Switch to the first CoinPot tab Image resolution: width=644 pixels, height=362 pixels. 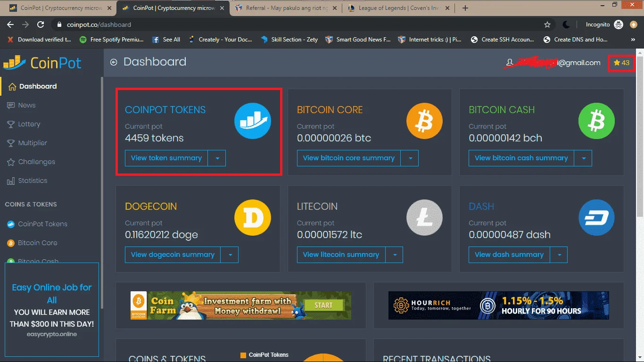coord(60,8)
